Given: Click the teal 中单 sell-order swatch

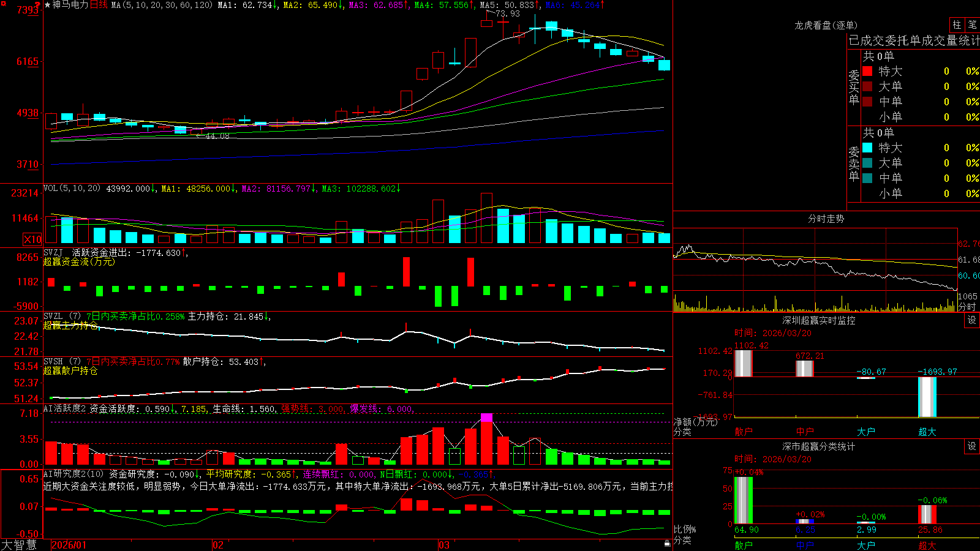Looking at the screenshot, I should 867,178.
